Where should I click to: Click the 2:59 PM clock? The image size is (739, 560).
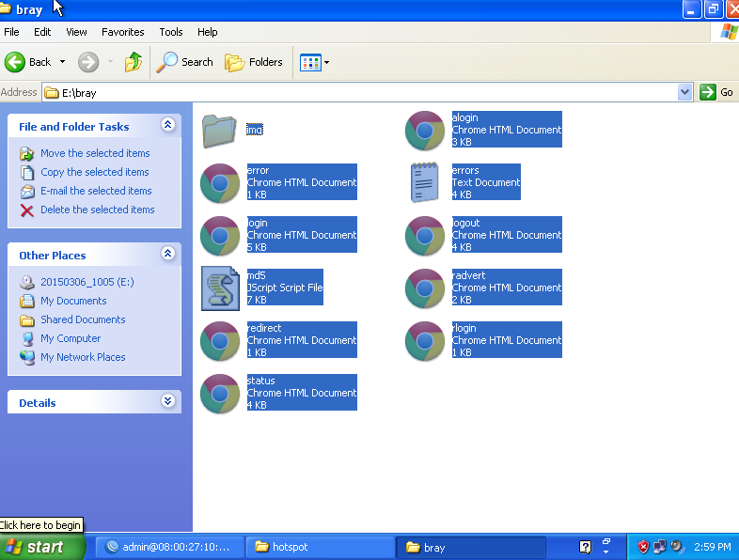[712, 547]
